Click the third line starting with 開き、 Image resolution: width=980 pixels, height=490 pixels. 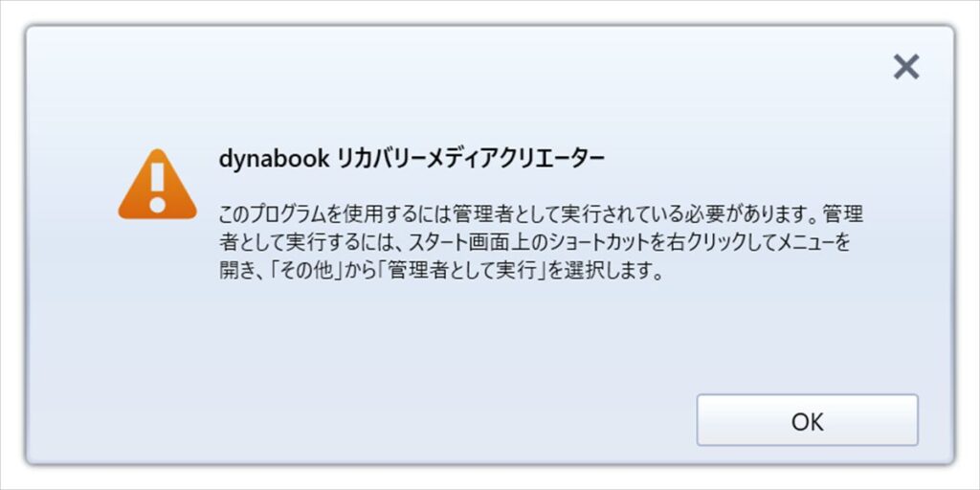[x=440, y=272]
